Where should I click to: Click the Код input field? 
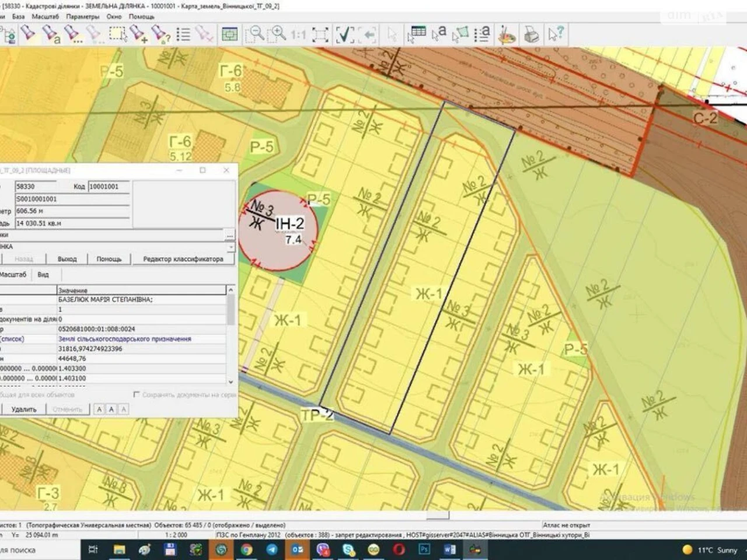point(109,187)
